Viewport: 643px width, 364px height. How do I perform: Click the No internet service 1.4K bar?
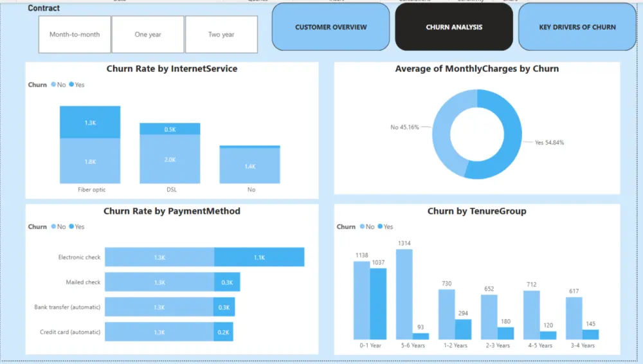point(249,165)
